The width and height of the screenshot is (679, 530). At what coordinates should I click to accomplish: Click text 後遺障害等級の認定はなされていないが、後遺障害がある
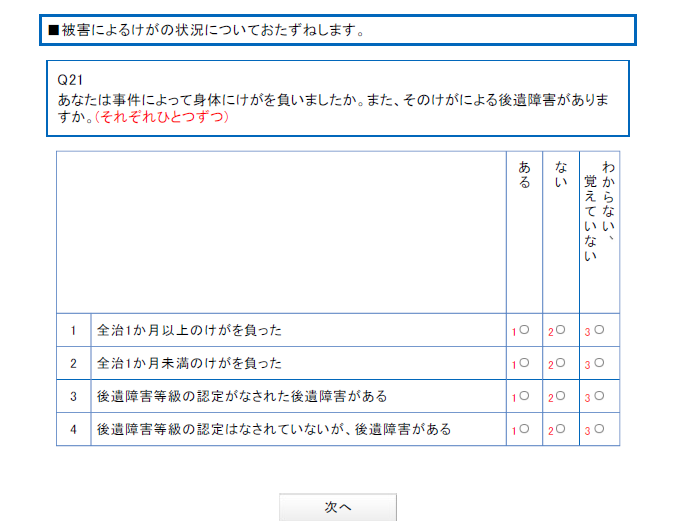[x=274, y=429]
